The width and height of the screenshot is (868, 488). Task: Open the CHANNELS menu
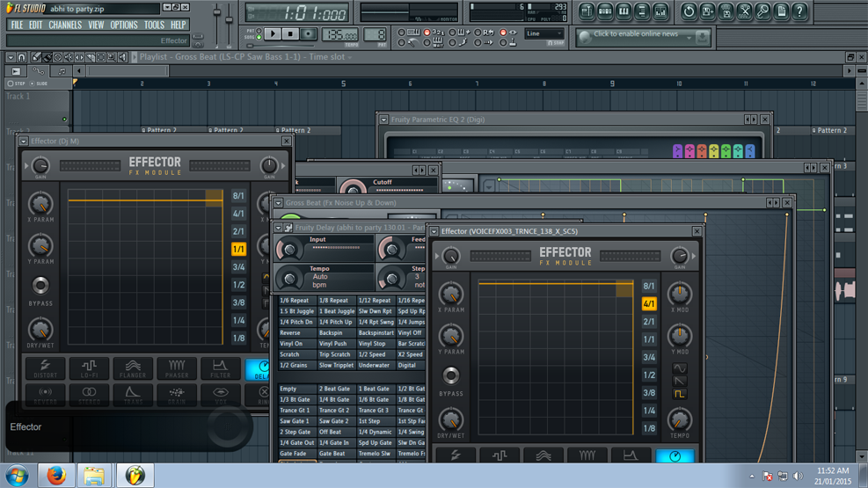tap(65, 25)
